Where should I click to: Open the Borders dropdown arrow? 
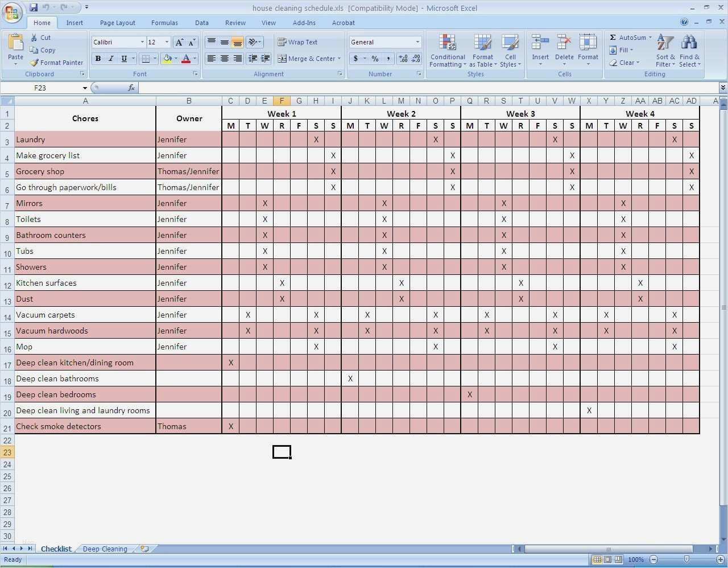[x=155, y=59]
